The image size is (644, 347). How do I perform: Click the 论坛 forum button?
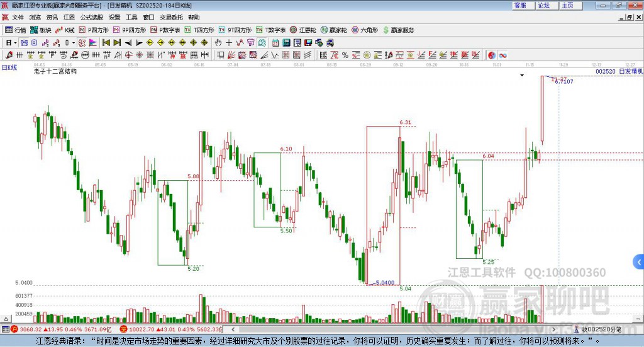click(547, 5)
